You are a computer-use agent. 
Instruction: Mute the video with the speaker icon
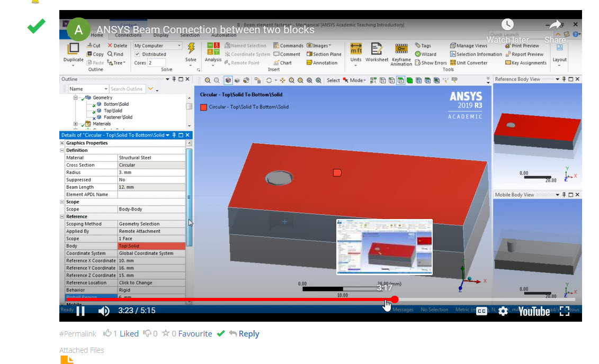click(103, 311)
